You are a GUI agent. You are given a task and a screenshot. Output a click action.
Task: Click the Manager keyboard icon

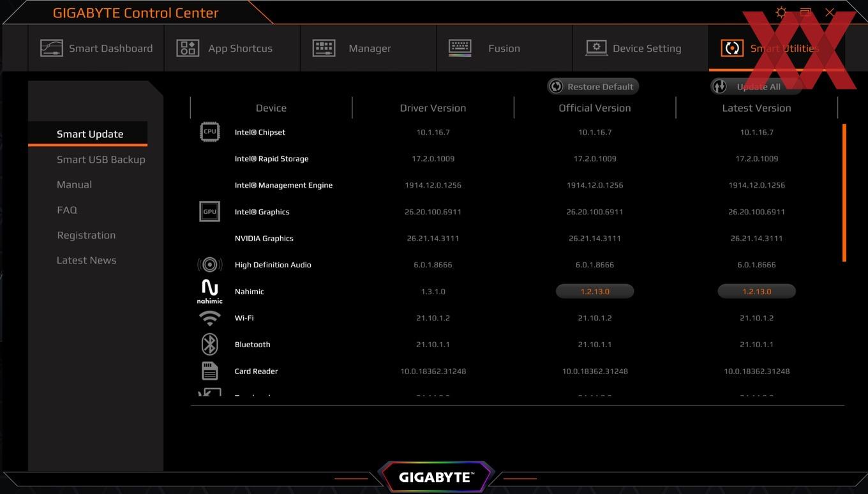pyautogui.click(x=324, y=48)
